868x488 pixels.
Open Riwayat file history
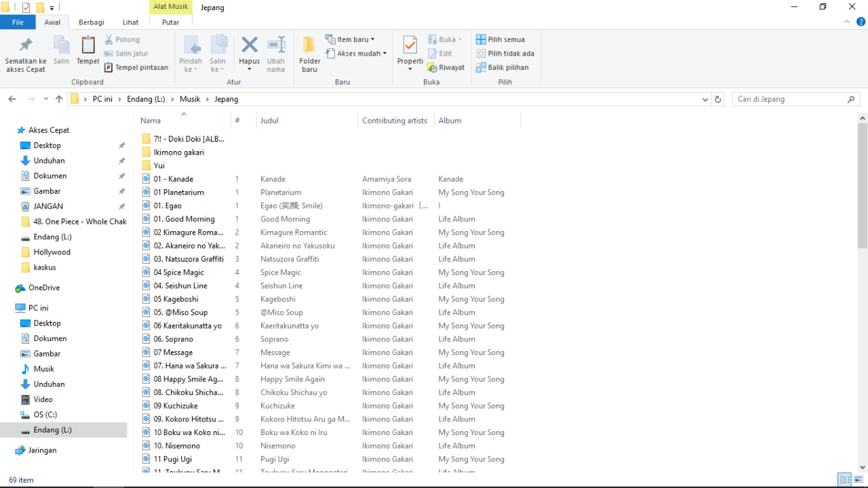(446, 67)
